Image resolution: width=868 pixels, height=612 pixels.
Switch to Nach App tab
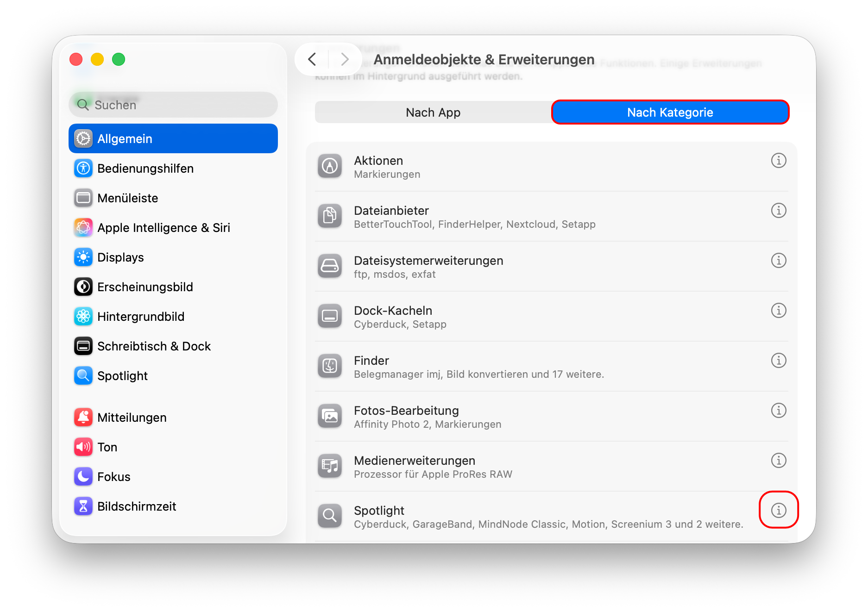[433, 112]
